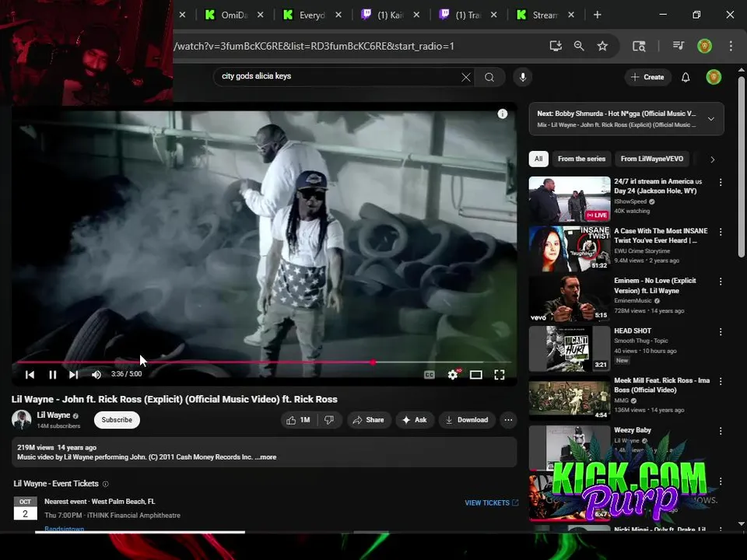Switch to the Stream browser tab
This screenshot has height=560, width=747.
(x=545, y=16)
